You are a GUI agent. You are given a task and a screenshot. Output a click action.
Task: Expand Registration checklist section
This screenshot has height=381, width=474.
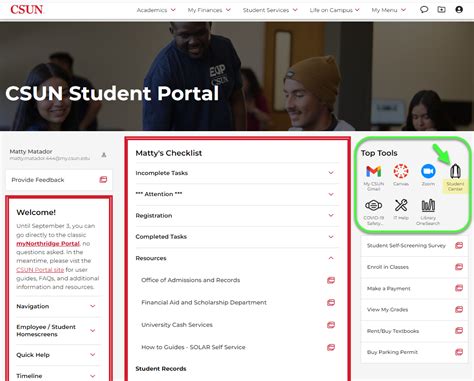[x=237, y=216]
